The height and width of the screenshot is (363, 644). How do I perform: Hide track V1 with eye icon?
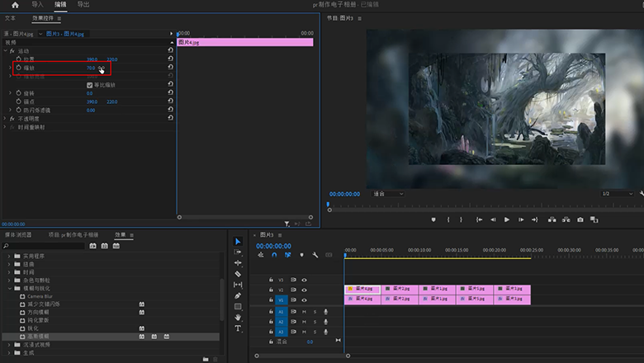[x=305, y=299]
